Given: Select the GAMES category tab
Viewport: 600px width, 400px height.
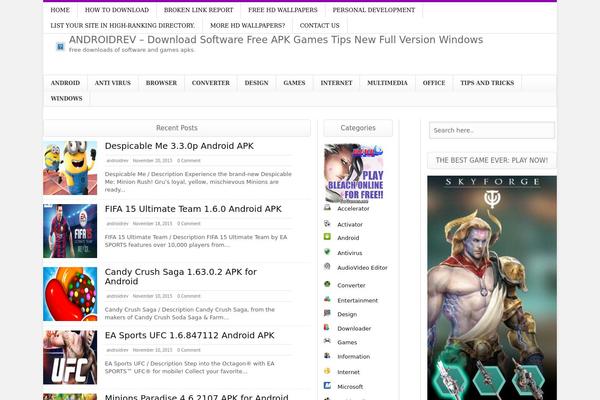Looking at the screenshot, I should pyautogui.click(x=294, y=83).
